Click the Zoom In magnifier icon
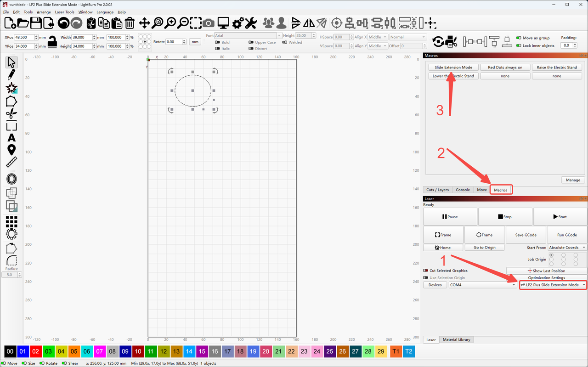This screenshot has height=367, width=588. point(170,23)
